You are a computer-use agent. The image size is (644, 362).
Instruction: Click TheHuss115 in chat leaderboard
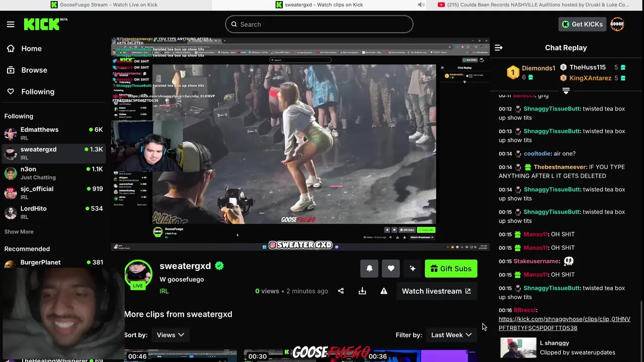pos(587,67)
